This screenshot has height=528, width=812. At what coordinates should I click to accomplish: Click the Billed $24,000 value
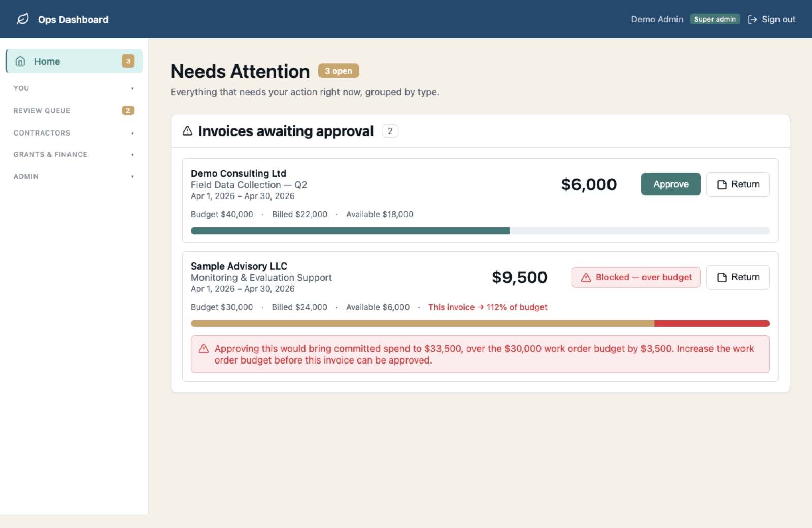click(x=299, y=307)
